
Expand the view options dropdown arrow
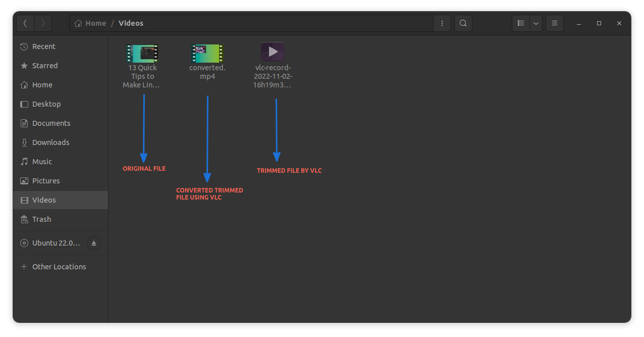(535, 23)
